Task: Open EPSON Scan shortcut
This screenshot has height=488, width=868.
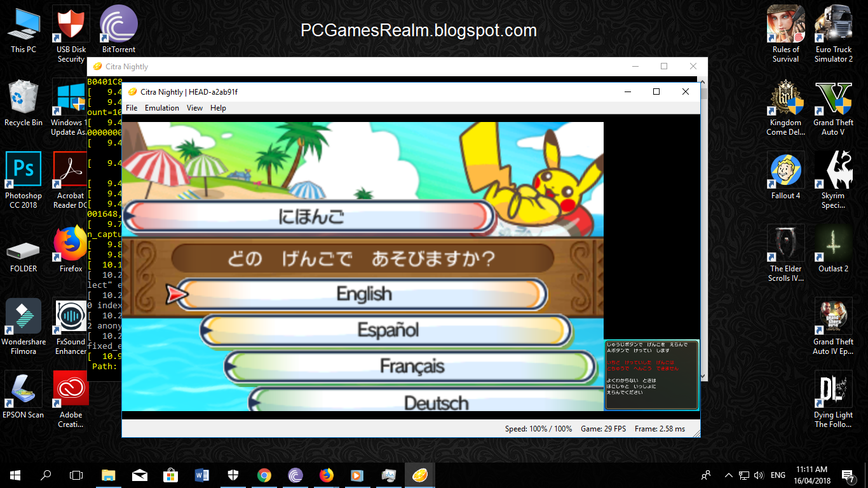Action: (x=24, y=395)
